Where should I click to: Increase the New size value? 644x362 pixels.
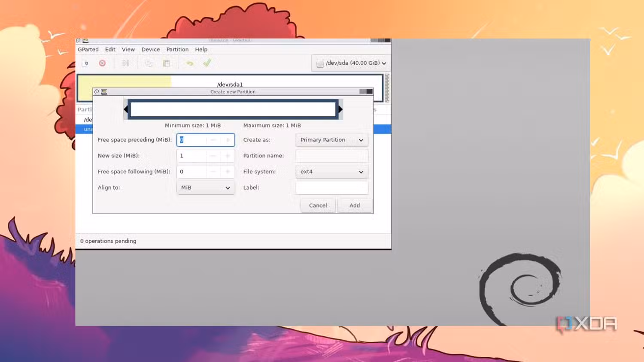228,156
